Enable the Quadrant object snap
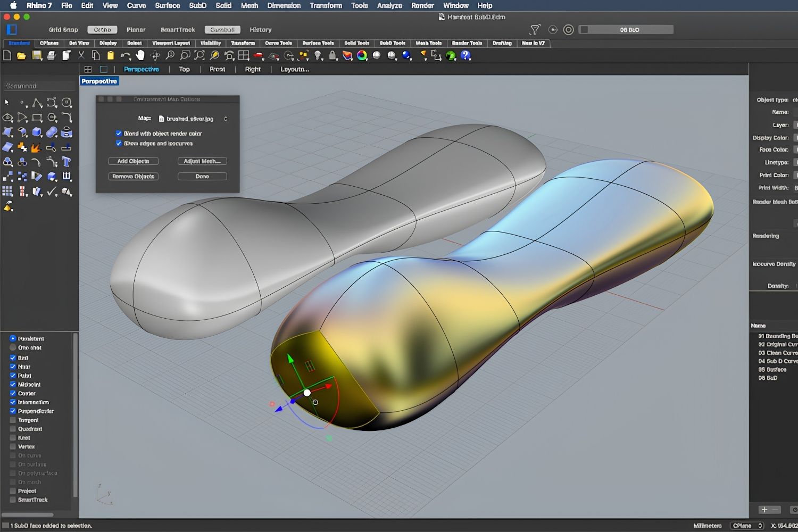 coord(13,429)
